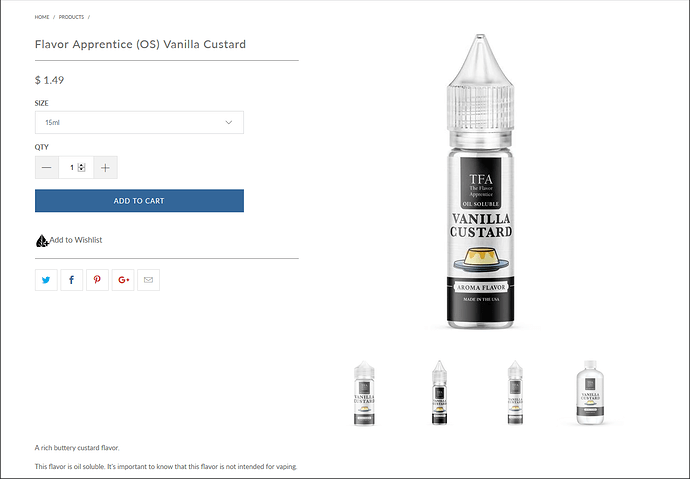
Task: Share product on Google Plus
Action: (x=123, y=280)
